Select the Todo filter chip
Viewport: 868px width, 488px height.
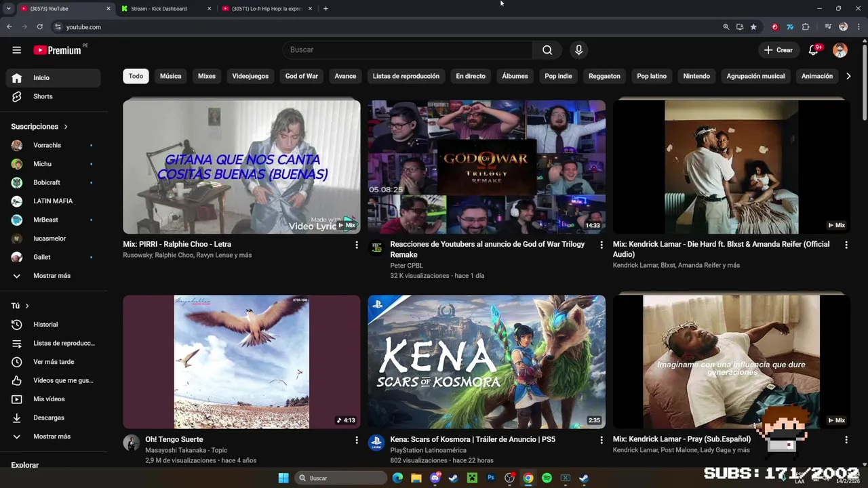[136, 76]
